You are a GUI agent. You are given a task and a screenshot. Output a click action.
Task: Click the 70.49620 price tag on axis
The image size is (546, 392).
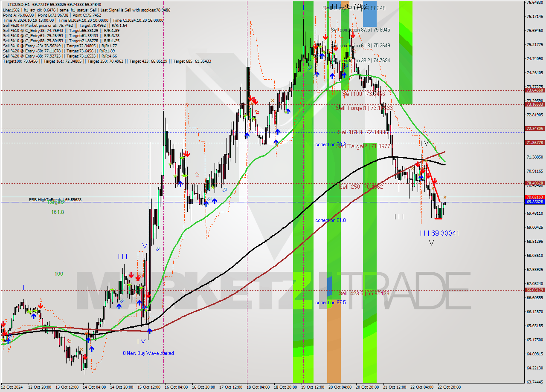point(534,183)
